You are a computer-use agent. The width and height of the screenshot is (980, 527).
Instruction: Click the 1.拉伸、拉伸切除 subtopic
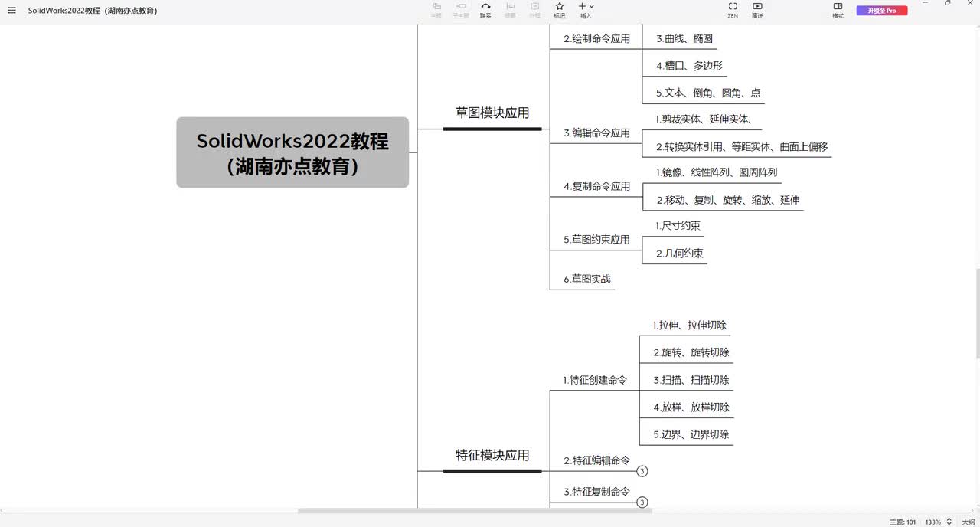click(x=689, y=326)
